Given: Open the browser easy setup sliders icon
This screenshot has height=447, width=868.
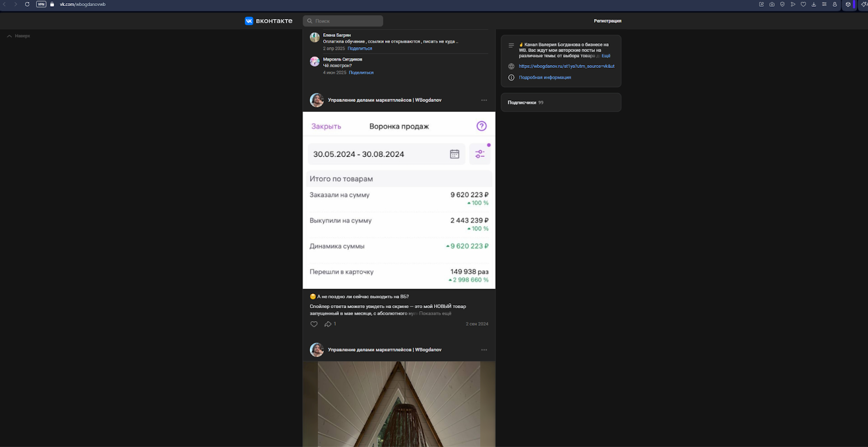Looking at the screenshot, I should point(824,4).
